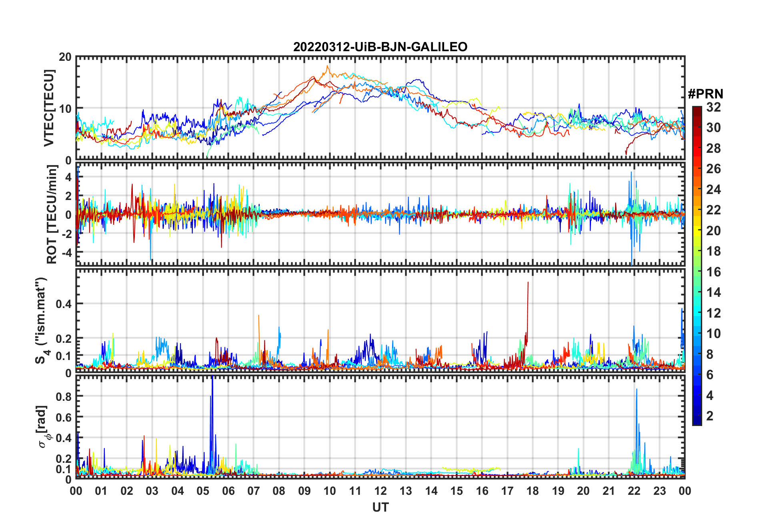Click colorbar tick label 20

click(x=713, y=231)
